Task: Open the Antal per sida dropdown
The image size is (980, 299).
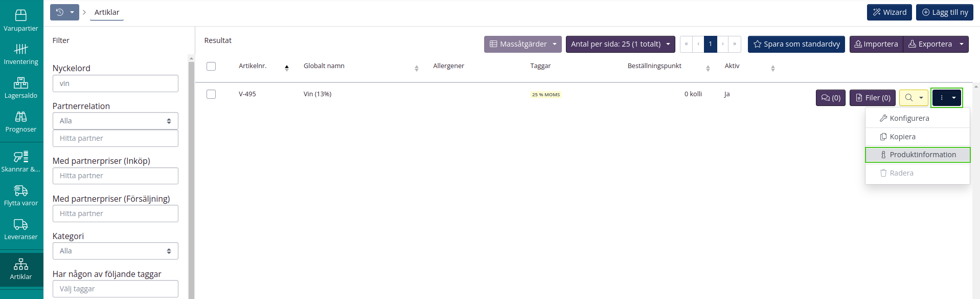Action: 620,44
